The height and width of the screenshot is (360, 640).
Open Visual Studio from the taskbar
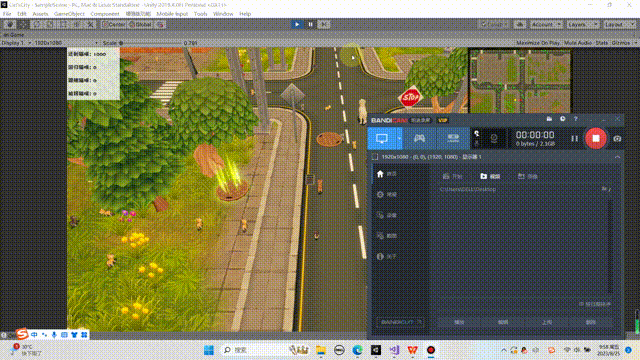(394, 350)
